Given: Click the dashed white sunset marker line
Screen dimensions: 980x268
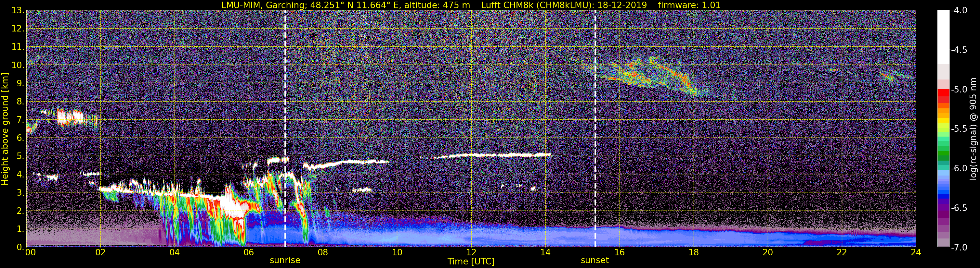Looking at the screenshot, I should (x=595, y=129).
